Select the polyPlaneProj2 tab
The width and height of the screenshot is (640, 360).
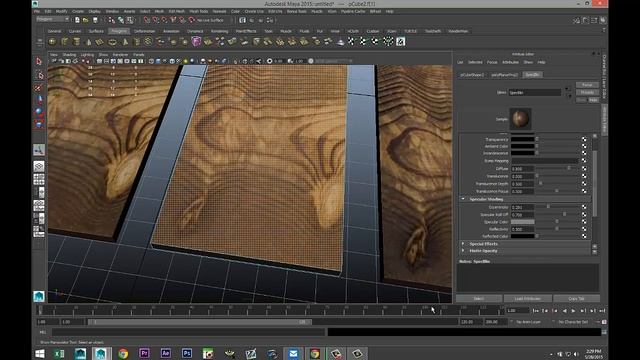point(504,75)
